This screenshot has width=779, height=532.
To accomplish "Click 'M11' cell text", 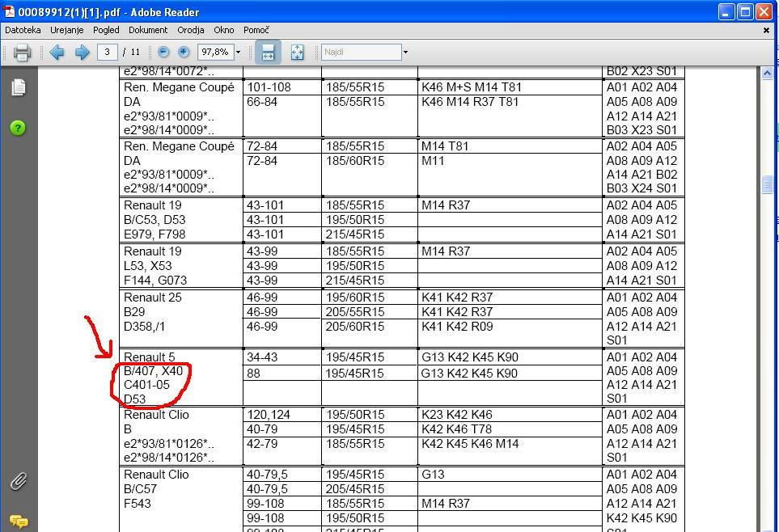I will [433, 161].
